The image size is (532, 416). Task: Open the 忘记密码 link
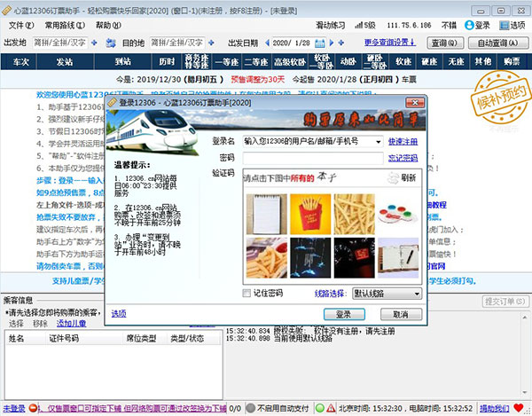point(403,158)
